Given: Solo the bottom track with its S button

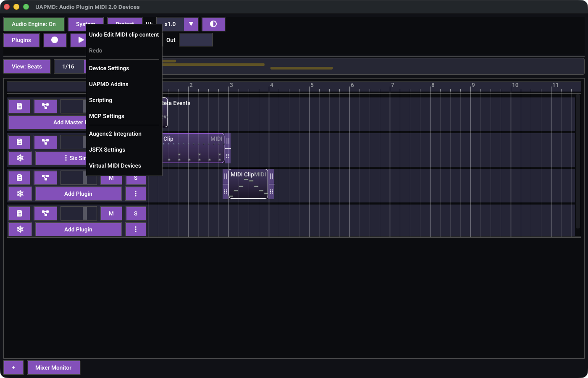Looking at the screenshot, I should [136, 213].
